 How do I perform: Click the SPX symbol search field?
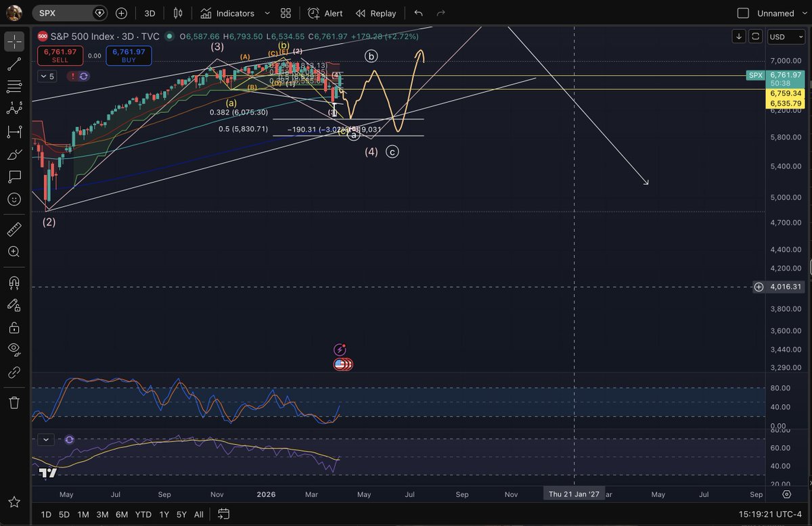66,13
